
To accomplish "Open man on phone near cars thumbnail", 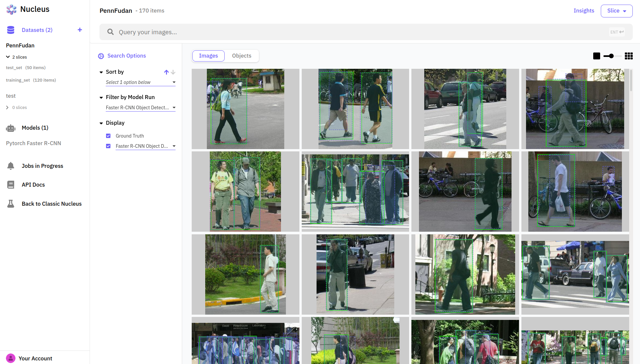I will [355, 274].
